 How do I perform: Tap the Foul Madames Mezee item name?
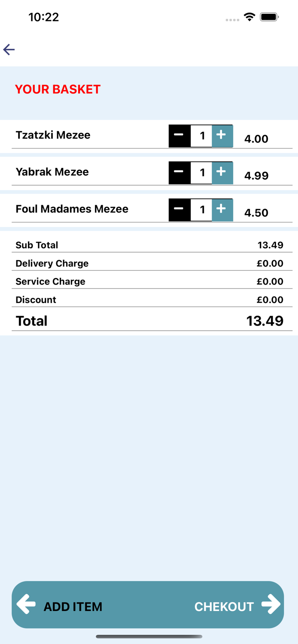pyautogui.click(x=72, y=209)
